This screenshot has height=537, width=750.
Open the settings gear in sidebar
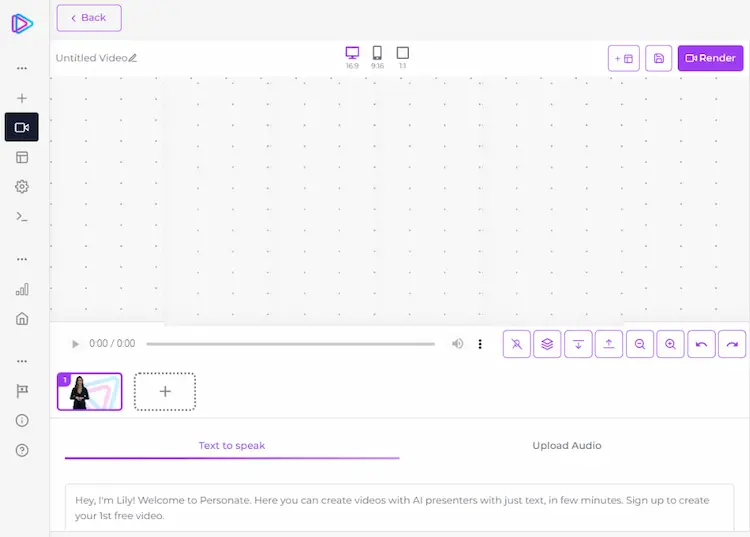coord(22,186)
